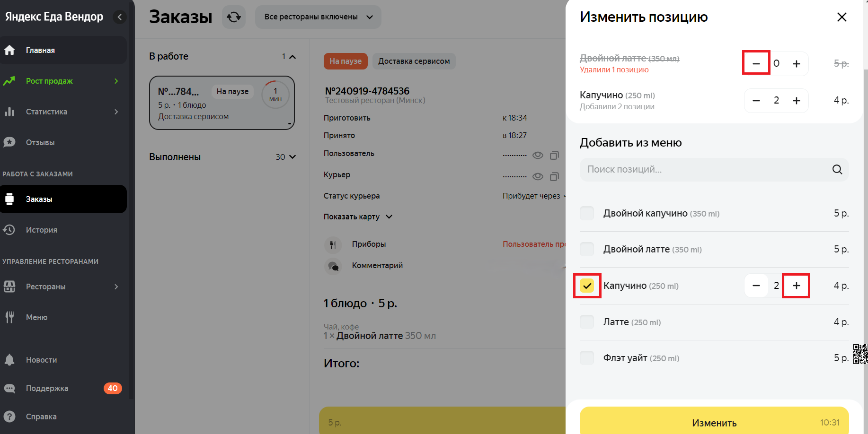Decrease Двойной латте quantity with minus
The width and height of the screenshot is (868, 434).
coord(756,63)
